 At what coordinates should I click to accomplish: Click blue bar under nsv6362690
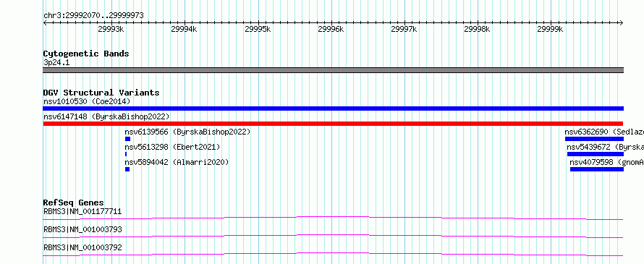[x=594, y=139]
